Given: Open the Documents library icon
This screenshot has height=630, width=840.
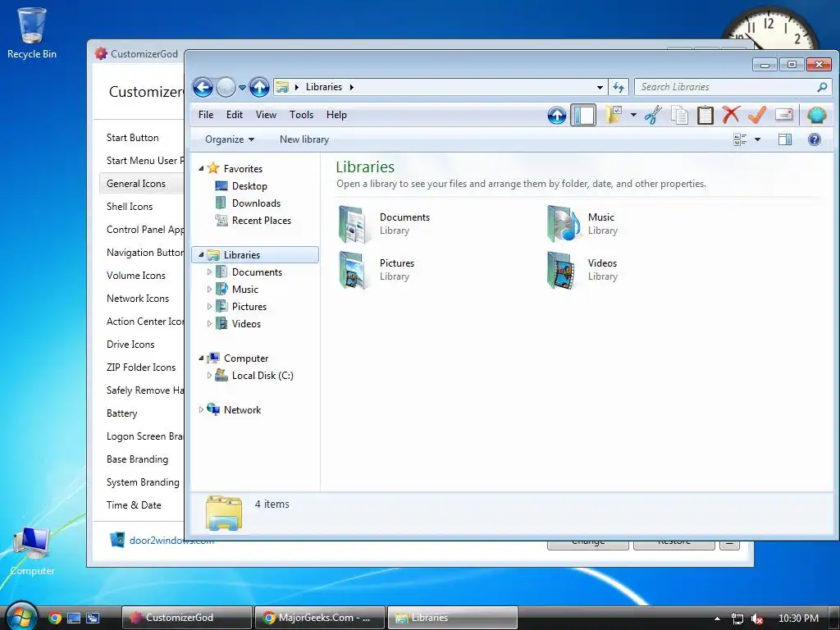Looking at the screenshot, I should [x=354, y=224].
